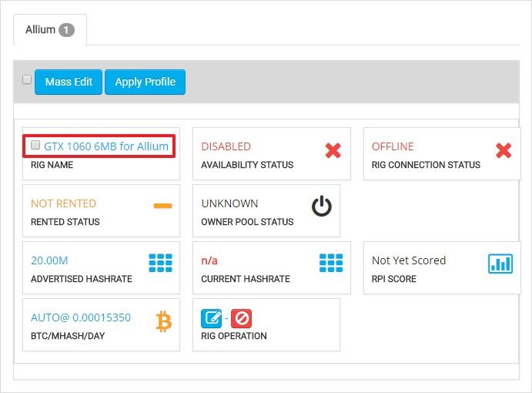Click the RIG OPERATION label
The width and height of the screenshot is (532, 393).
point(234,336)
